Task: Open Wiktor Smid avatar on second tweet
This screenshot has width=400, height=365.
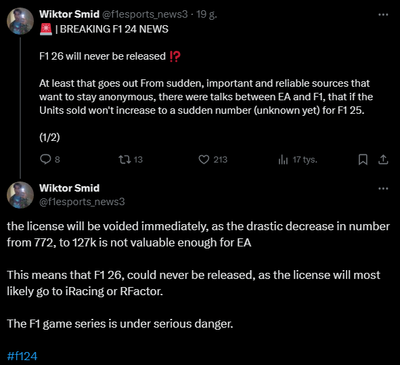Action: click(20, 195)
